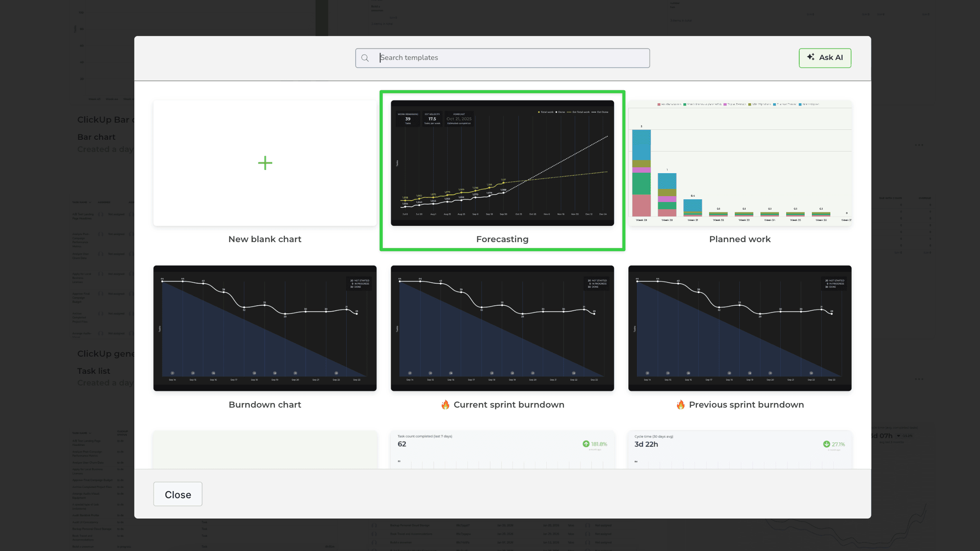Click the 3d 22h cycle time value

coord(646,444)
